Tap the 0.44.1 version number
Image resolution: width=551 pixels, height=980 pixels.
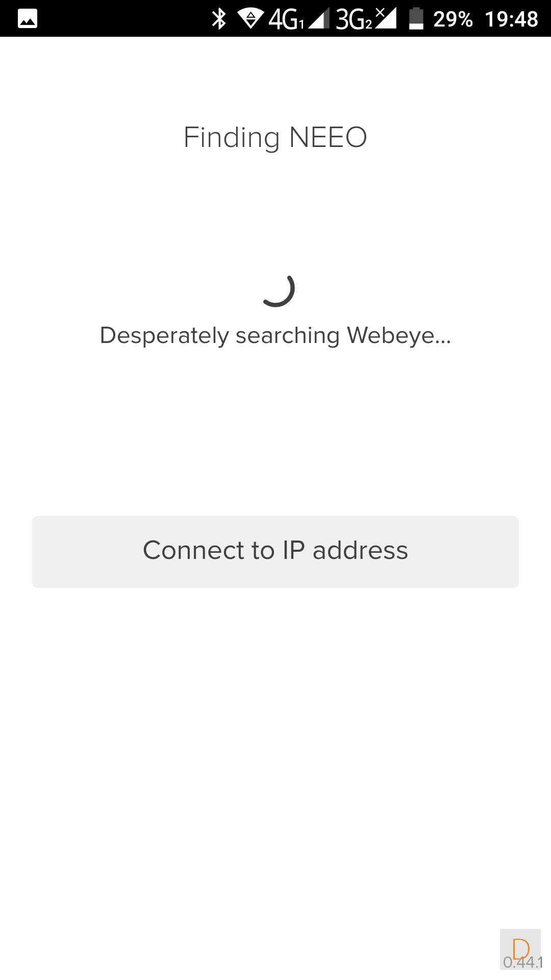tap(523, 962)
